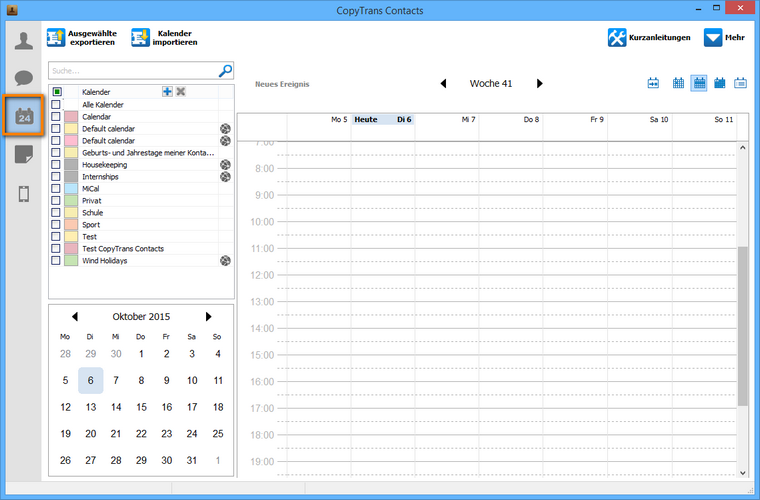Click shared icon on Internships row
Screen dimensions: 760x500
(x=225, y=177)
